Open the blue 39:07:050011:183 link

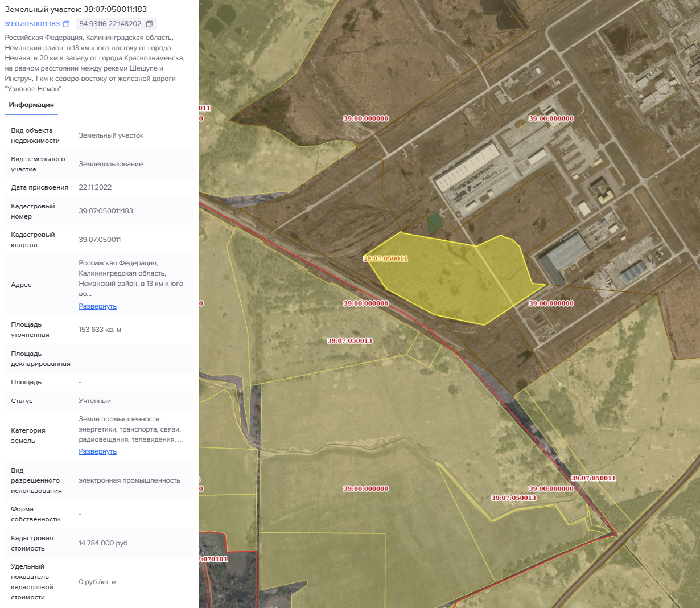point(32,24)
